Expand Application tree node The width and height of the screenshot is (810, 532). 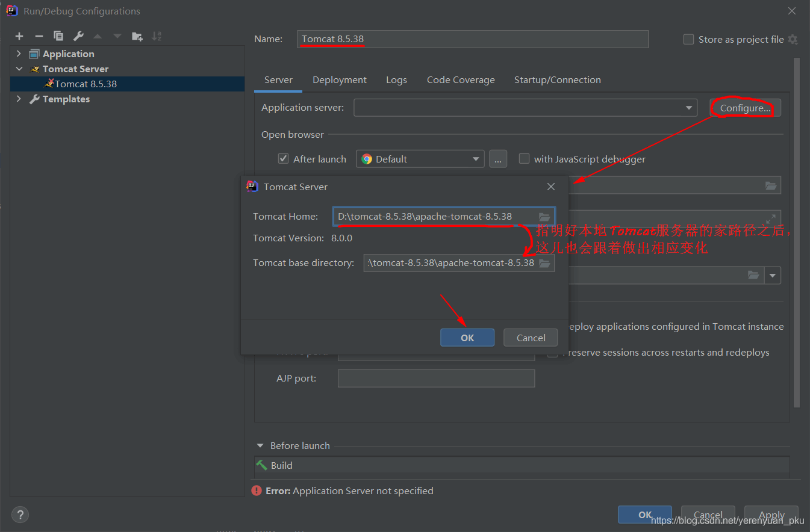[x=19, y=54]
